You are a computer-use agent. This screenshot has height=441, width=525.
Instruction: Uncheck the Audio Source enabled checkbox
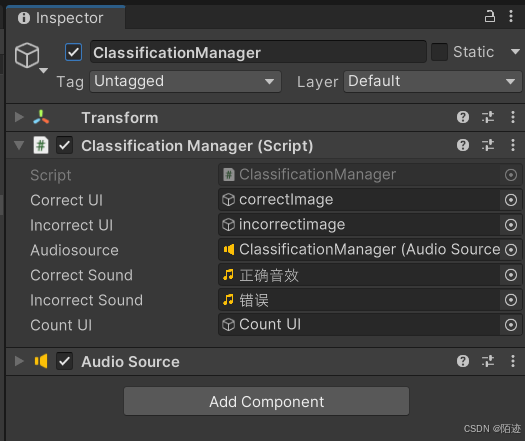pyautogui.click(x=64, y=361)
